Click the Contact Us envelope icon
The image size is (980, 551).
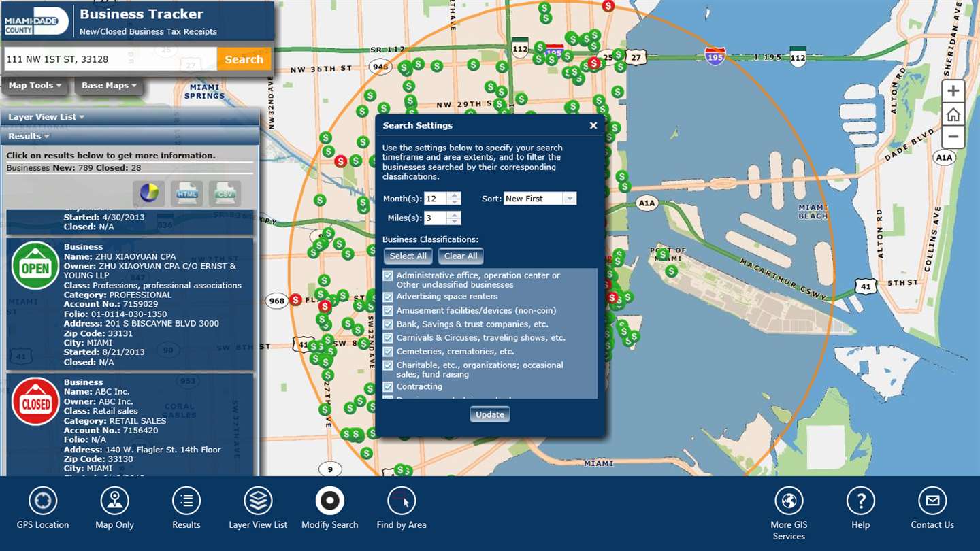[932, 501]
